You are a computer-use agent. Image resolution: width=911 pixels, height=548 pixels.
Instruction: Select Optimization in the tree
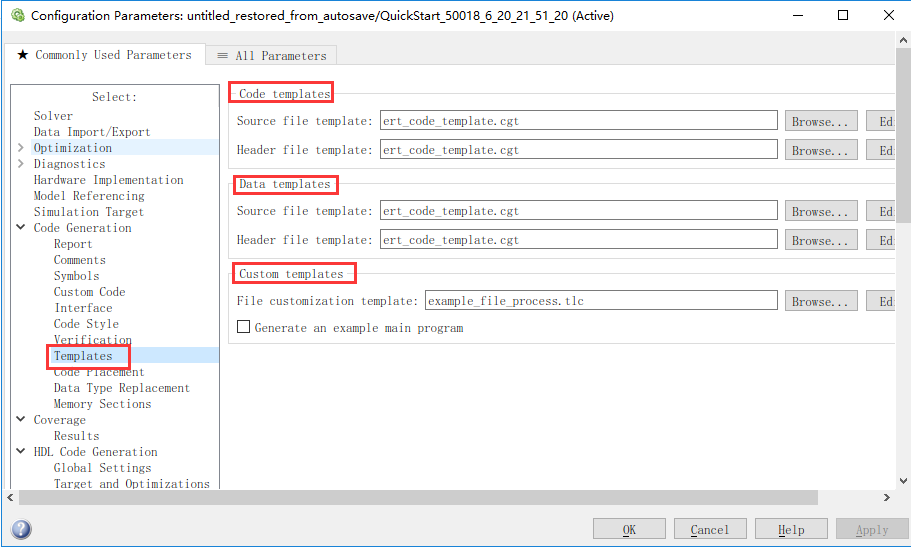[73, 148]
